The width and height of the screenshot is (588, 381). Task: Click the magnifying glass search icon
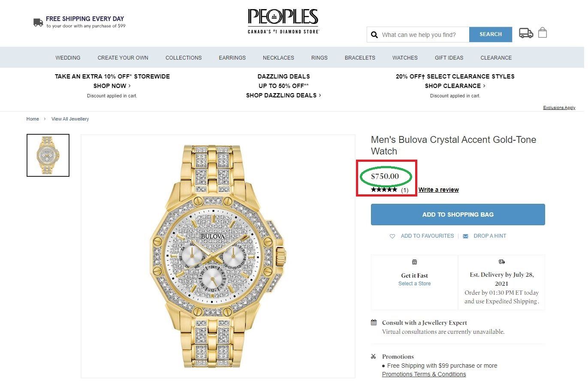[374, 35]
